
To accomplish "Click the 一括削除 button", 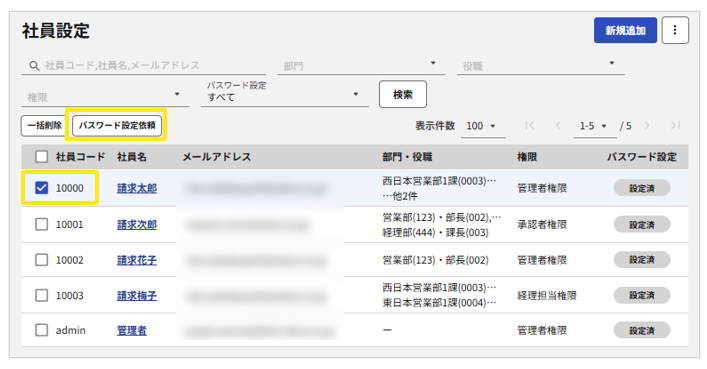I will [x=44, y=125].
